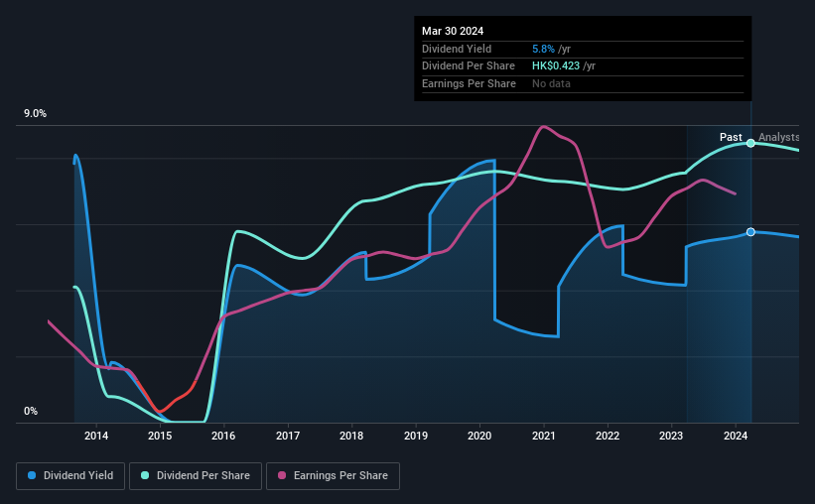Click the Dividend Per Share tooltip row label
The image size is (815, 504).
(x=469, y=66)
